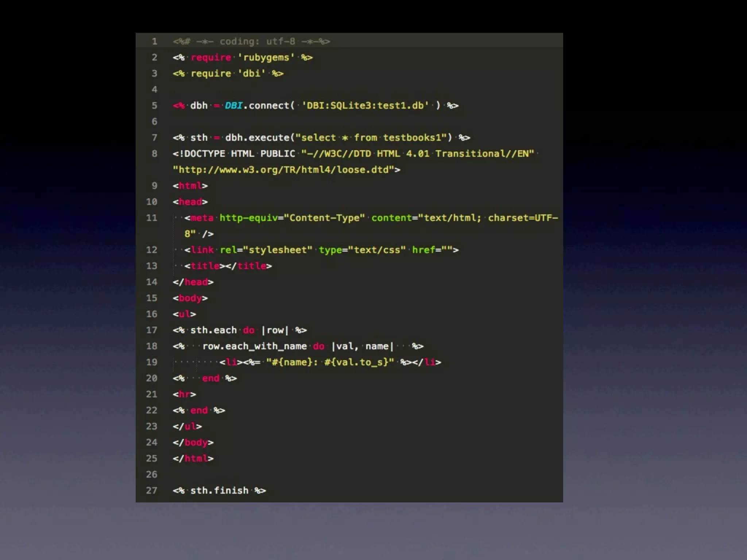Click line number 1 in the gutter
747x560 pixels.
click(x=154, y=42)
